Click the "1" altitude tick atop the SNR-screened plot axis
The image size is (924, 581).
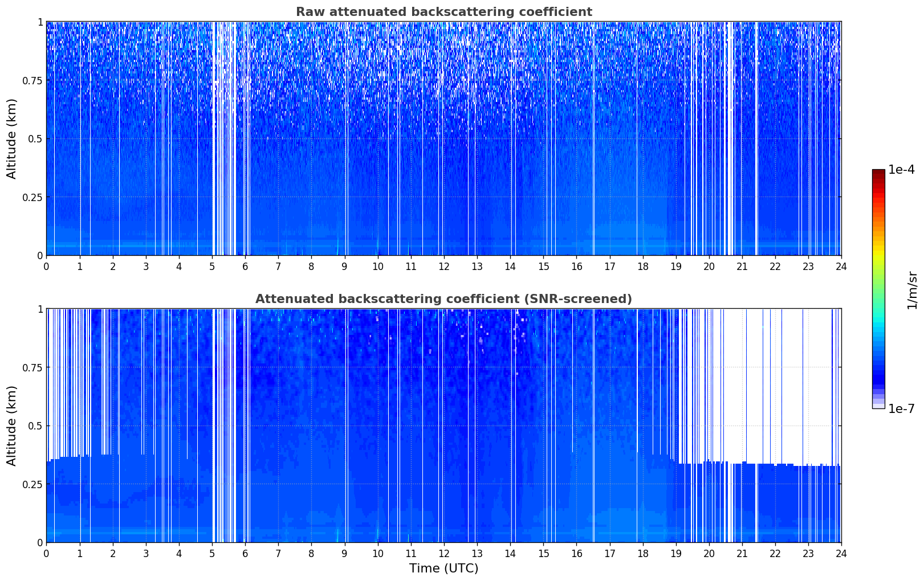pos(40,309)
